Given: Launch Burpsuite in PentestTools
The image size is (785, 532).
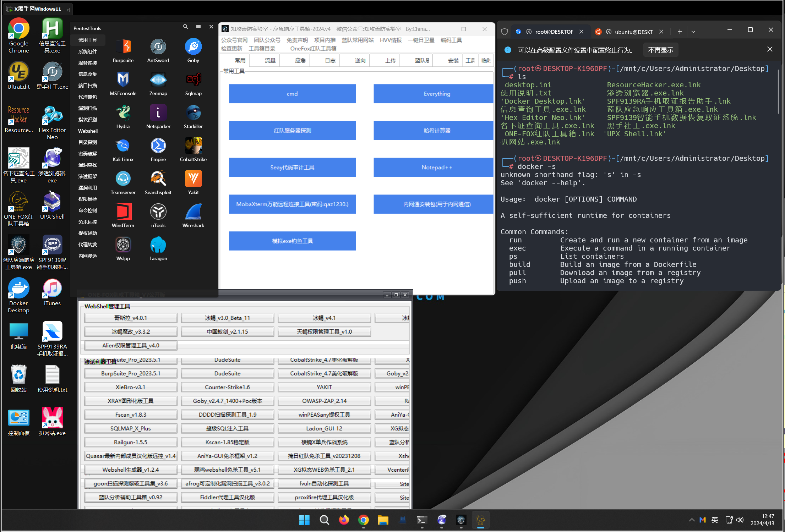Looking at the screenshot, I should [x=123, y=51].
